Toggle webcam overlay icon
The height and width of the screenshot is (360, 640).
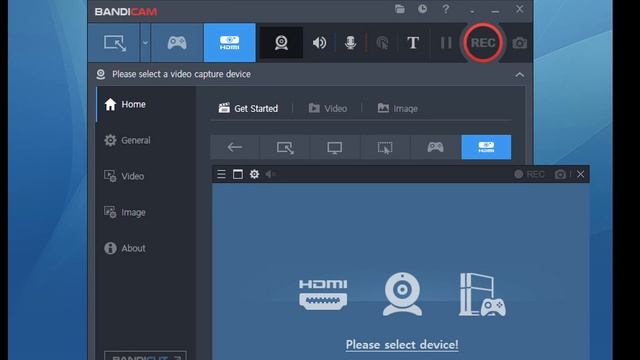click(281, 43)
